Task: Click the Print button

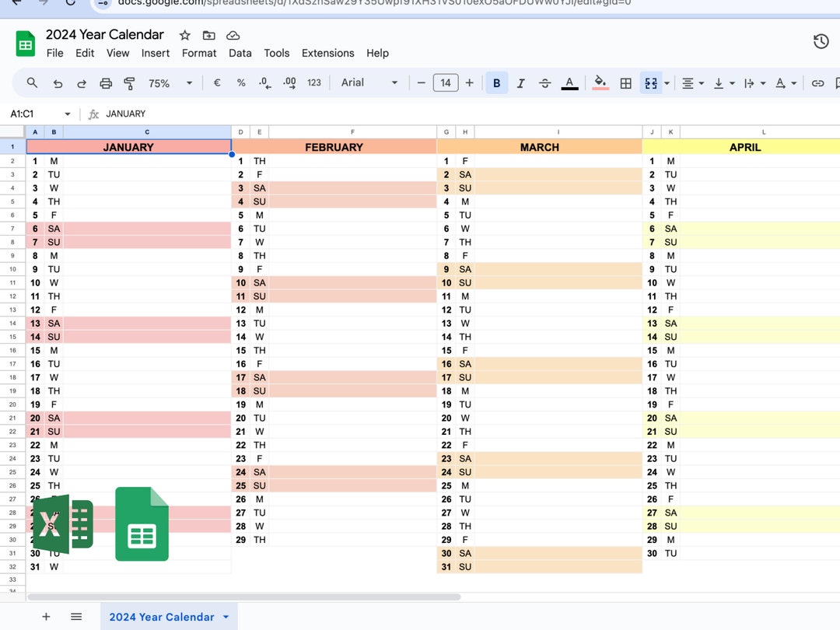Action: pyautogui.click(x=105, y=82)
